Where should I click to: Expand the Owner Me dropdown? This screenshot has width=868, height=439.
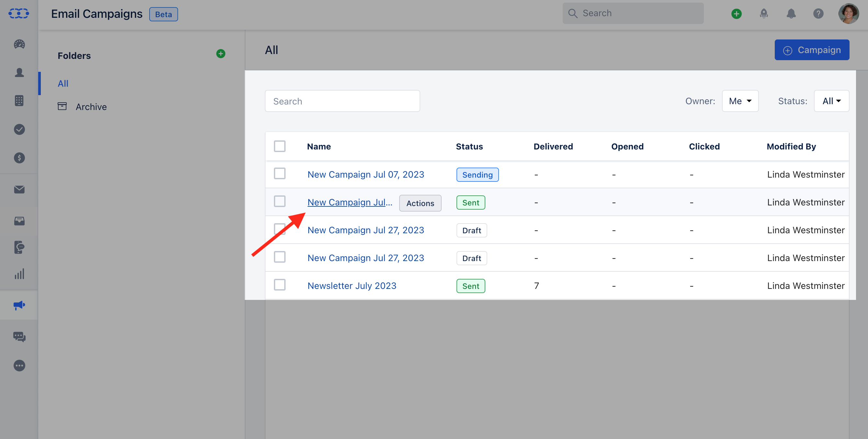click(x=740, y=101)
